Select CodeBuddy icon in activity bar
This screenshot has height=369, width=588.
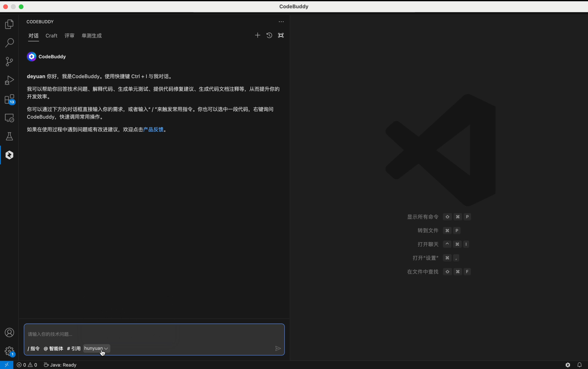click(x=9, y=155)
